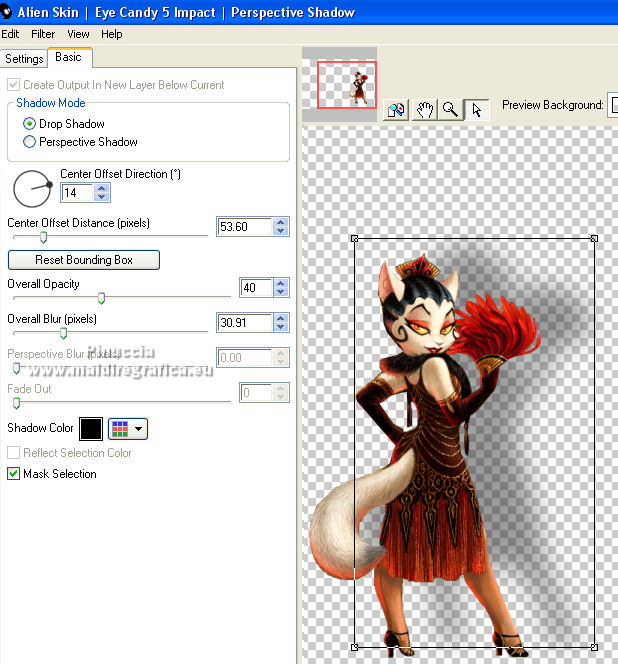Open the shadow color palette dropdown
The image size is (618, 664).
click(x=128, y=429)
